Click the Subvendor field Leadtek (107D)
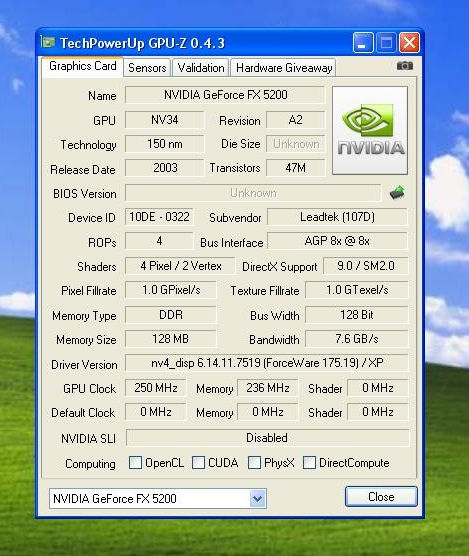The height and width of the screenshot is (556, 469). point(337,217)
